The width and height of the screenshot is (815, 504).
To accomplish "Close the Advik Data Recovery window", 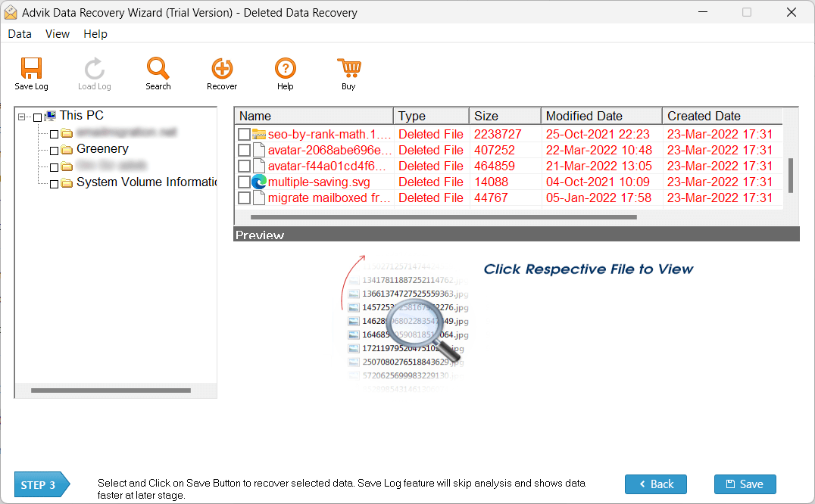I will [x=791, y=12].
